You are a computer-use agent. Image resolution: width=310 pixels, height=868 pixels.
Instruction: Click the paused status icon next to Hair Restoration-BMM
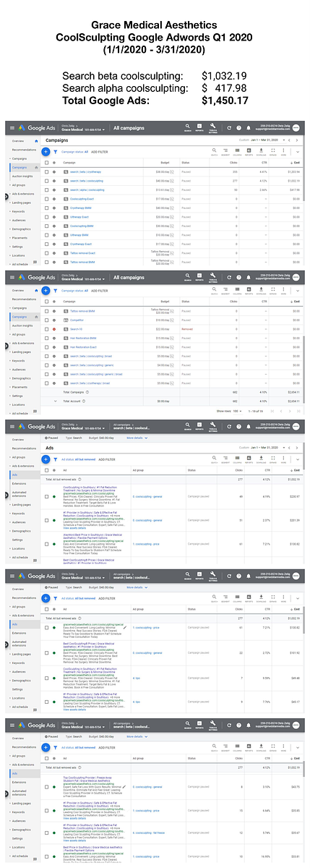pyautogui.click(x=54, y=338)
